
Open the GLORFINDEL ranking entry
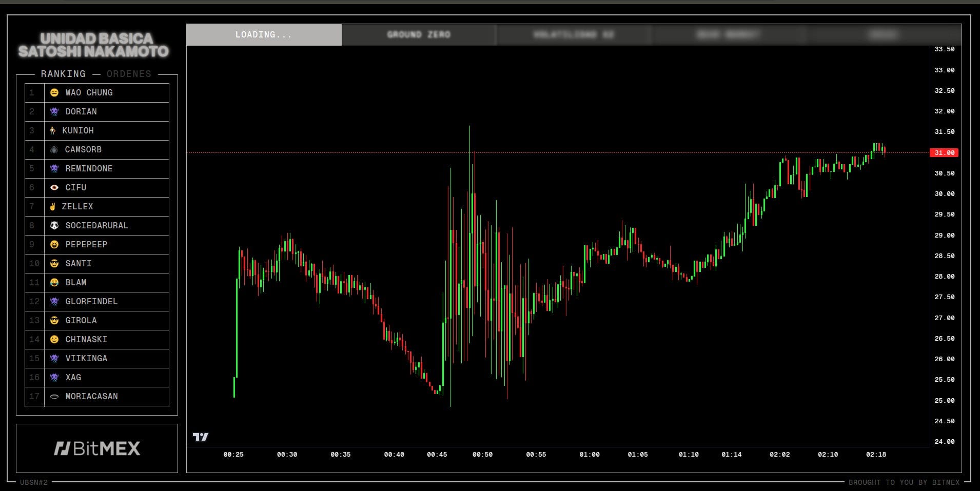click(x=91, y=302)
